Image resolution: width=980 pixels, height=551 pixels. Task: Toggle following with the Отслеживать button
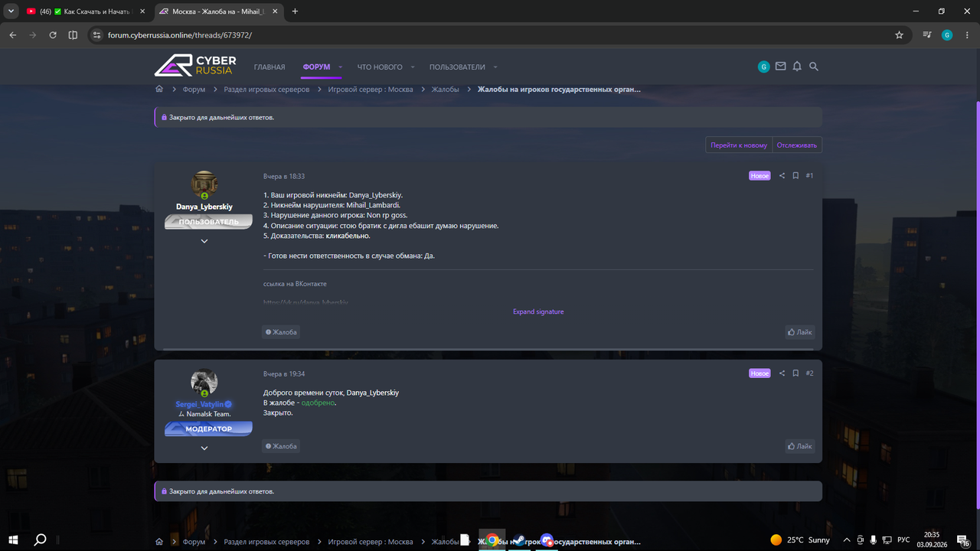click(797, 145)
